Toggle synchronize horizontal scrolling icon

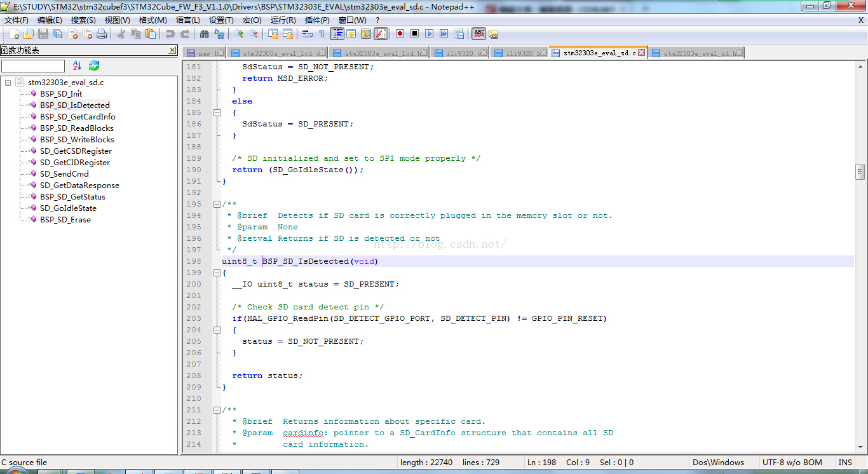click(x=288, y=34)
